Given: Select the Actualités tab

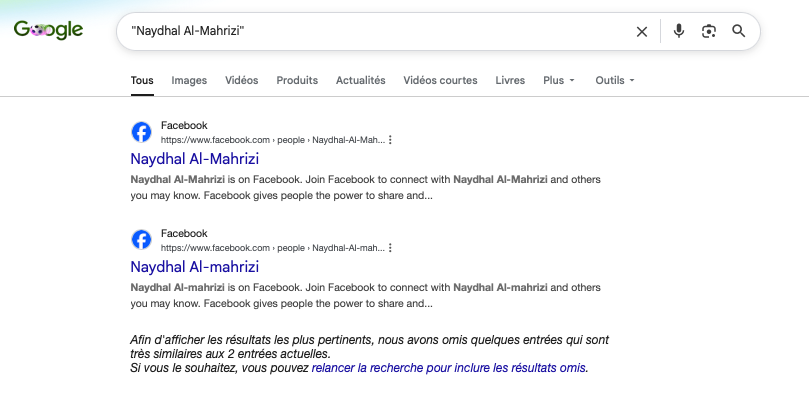Looking at the screenshot, I should tap(361, 80).
